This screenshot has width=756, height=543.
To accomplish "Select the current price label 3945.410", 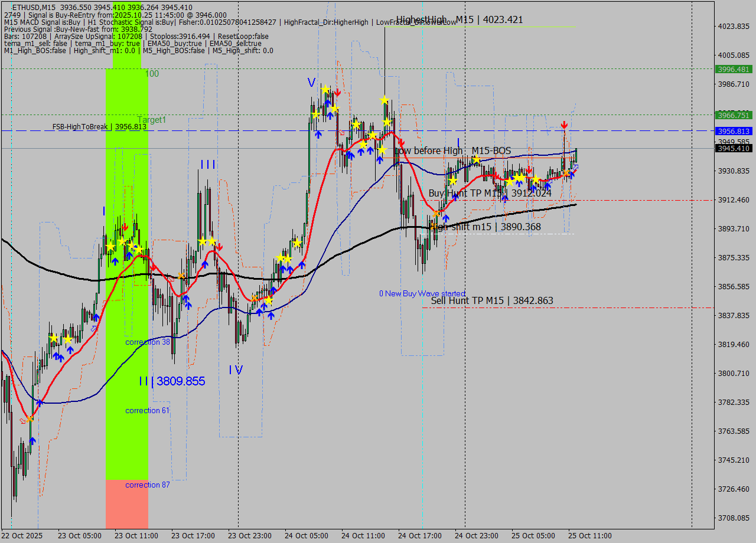I will coord(733,149).
